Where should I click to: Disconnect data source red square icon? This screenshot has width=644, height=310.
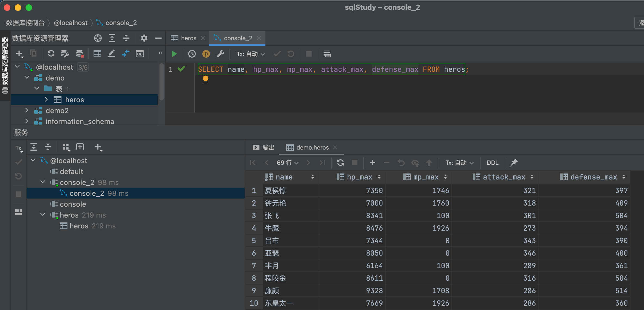(x=79, y=54)
